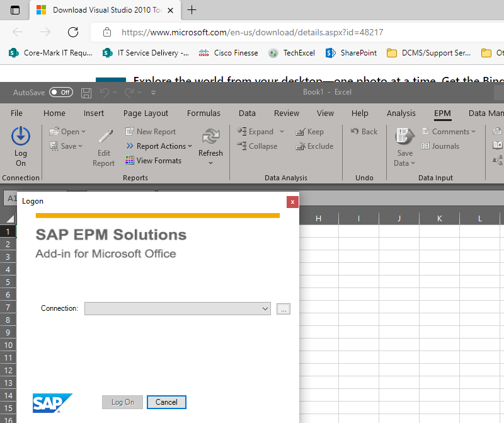Click the Exclude icon
The height and width of the screenshot is (423, 504).
pyautogui.click(x=301, y=146)
